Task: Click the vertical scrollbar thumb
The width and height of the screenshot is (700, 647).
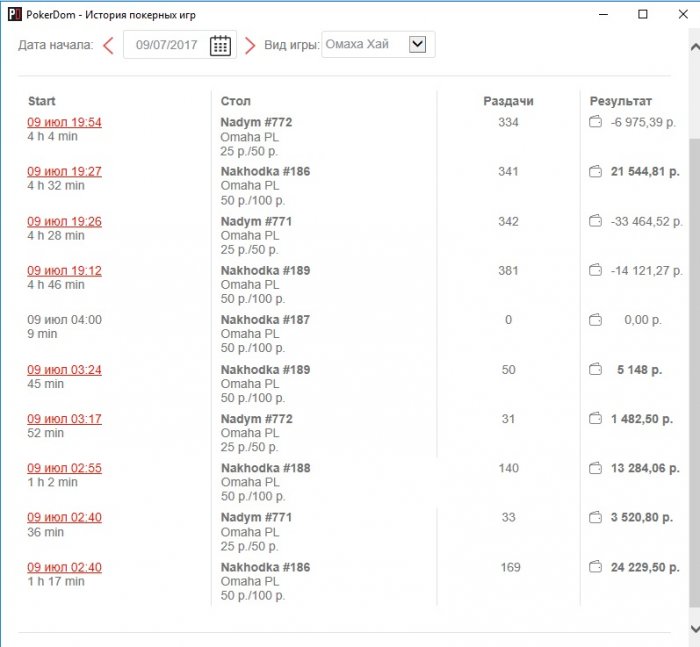Action: pos(695,373)
